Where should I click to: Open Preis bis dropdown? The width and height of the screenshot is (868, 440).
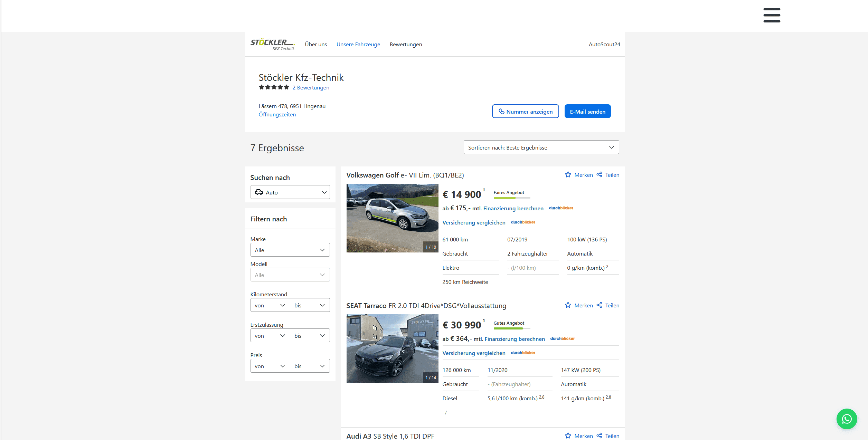point(310,366)
